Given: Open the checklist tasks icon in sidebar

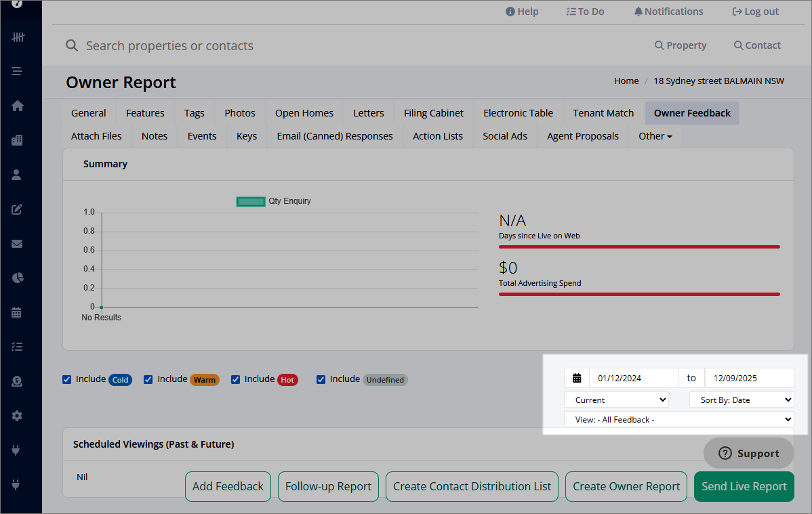Looking at the screenshot, I should tap(17, 347).
